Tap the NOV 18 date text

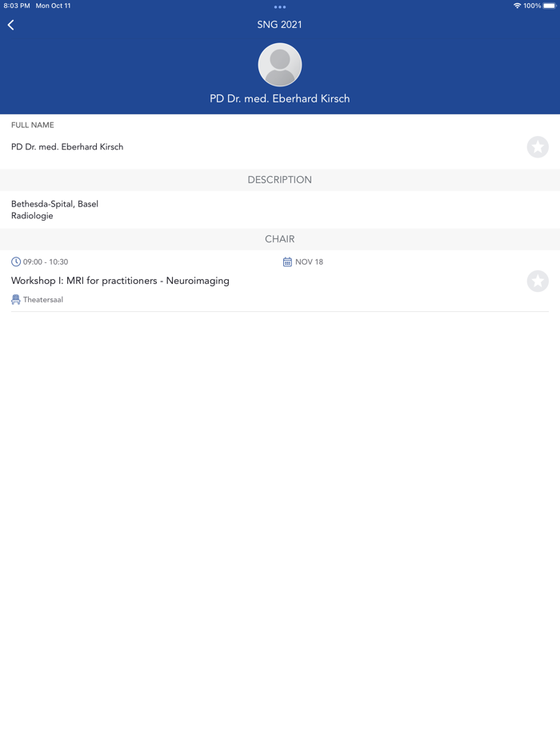(310, 262)
